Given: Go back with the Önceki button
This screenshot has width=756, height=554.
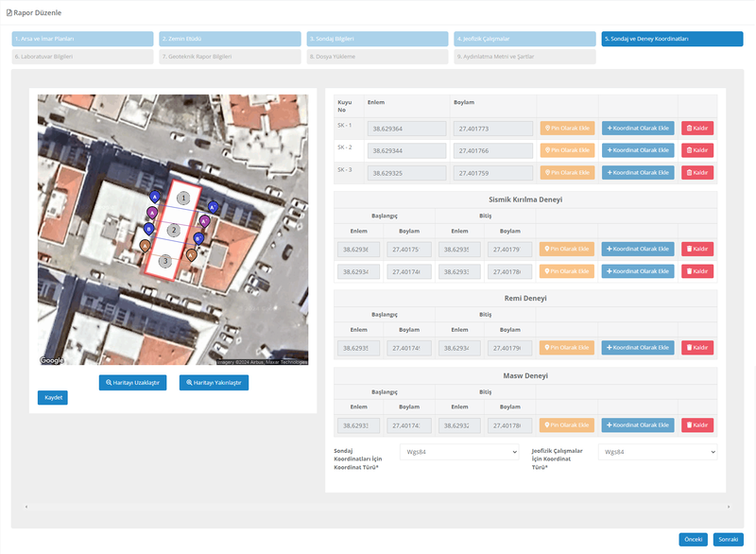Looking at the screenshot, I should coord(693,540).
